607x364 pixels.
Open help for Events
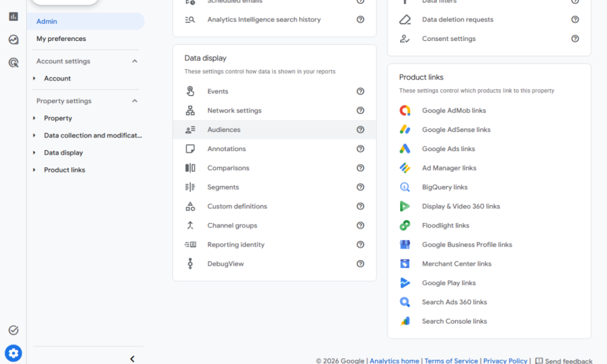tap(360, 91)
